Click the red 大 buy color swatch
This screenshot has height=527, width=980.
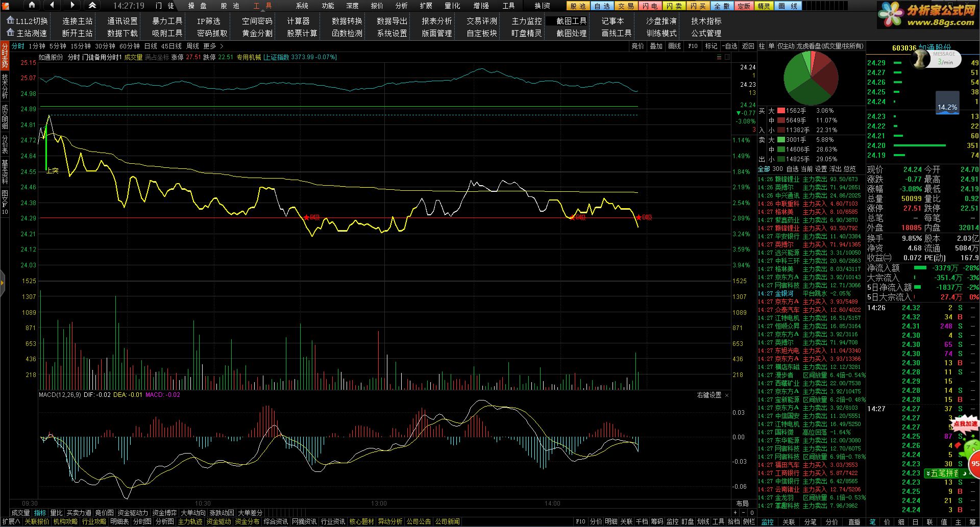781,111
